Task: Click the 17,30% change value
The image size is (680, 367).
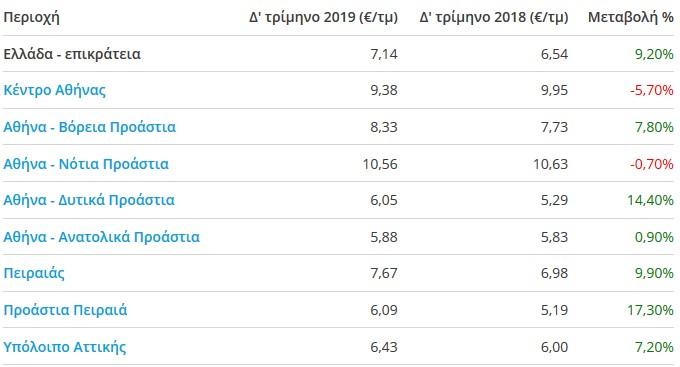Action: tap(650, 310)
